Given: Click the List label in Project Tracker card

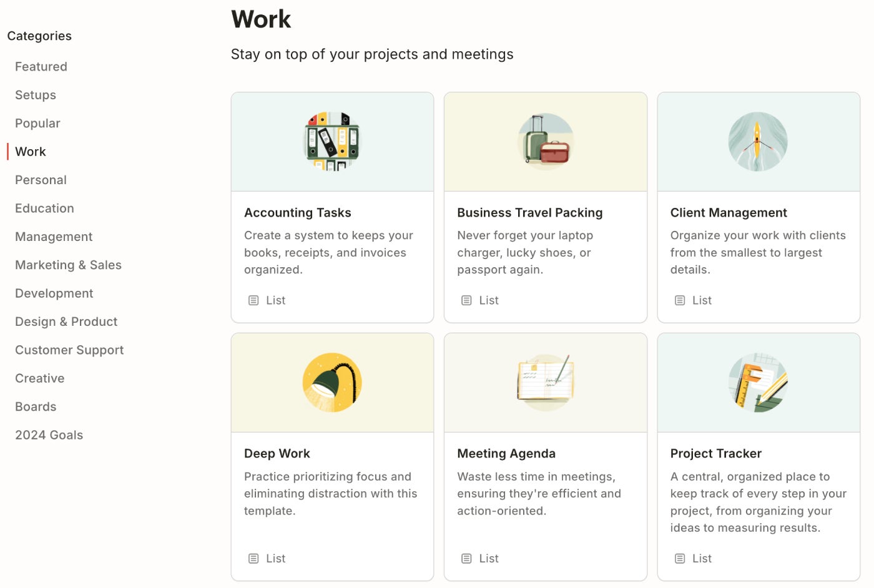Looking at the screenshot, I should pos(702,559).
